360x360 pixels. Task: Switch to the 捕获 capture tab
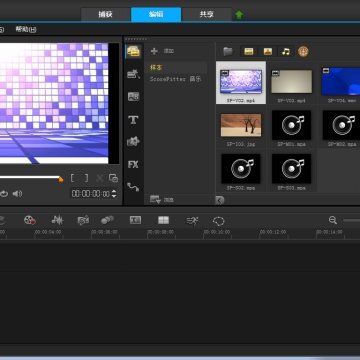105,15
